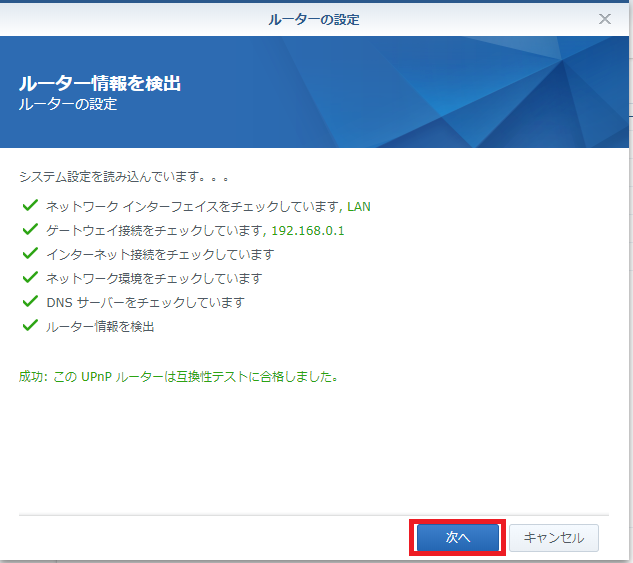This screenshot has height=563, width=633.
Task: Click the ルーターの設定 subtitle in banner
Action: (x=68, y=104)
